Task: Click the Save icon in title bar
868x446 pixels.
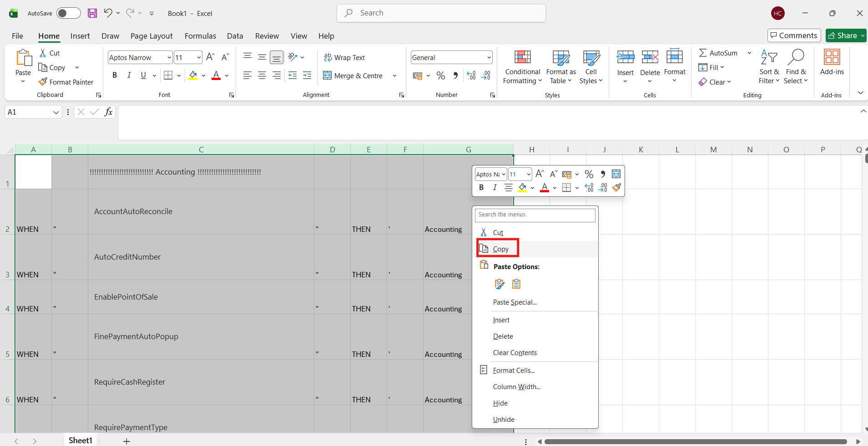Action: [92, 13]
